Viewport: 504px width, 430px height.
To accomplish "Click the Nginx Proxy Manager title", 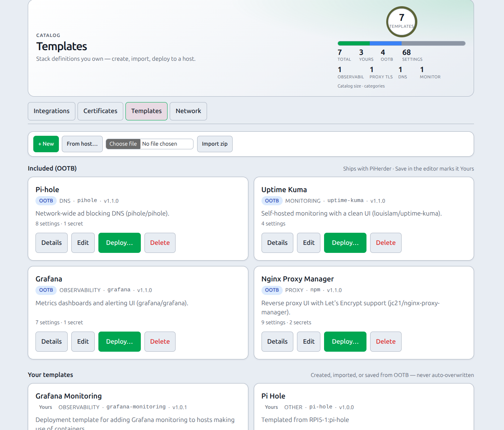I will pyautogui.click(x=298, y=279).
